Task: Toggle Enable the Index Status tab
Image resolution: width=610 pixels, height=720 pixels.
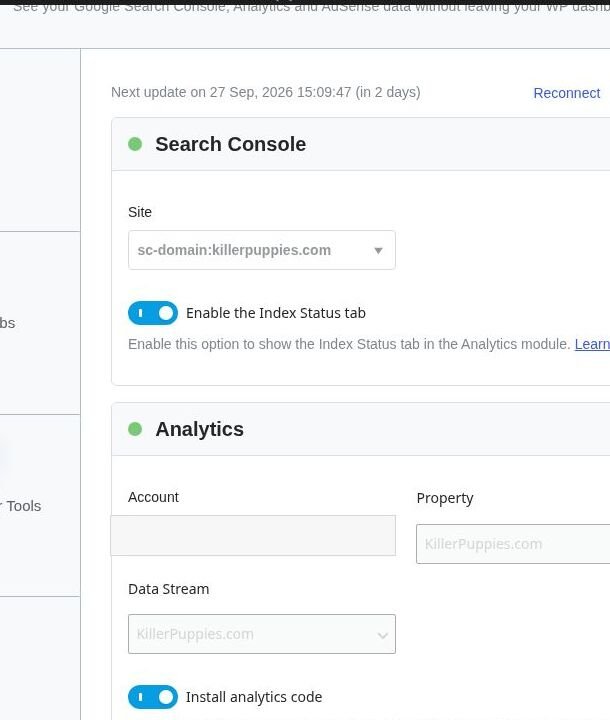Action: point(153,313)
